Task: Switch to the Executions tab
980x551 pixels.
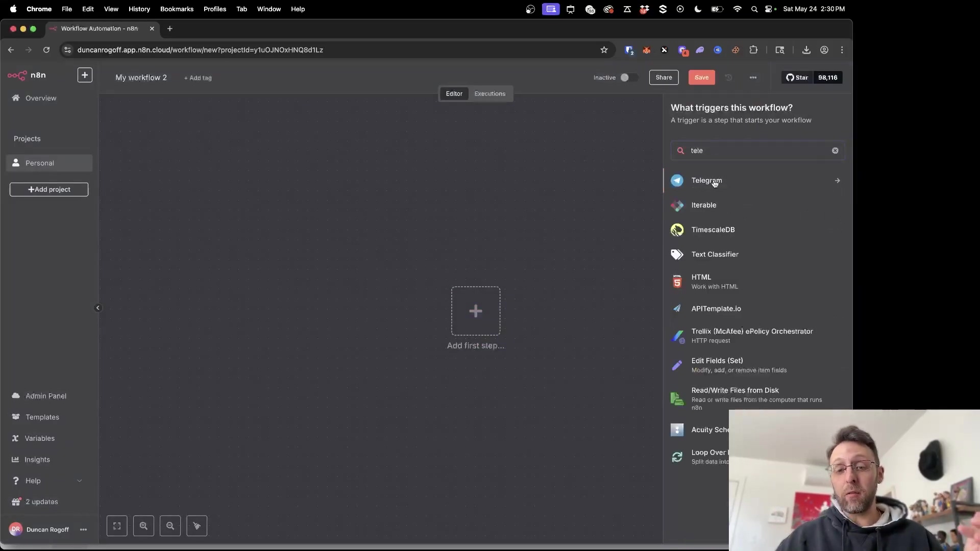Action: (489, 94)
